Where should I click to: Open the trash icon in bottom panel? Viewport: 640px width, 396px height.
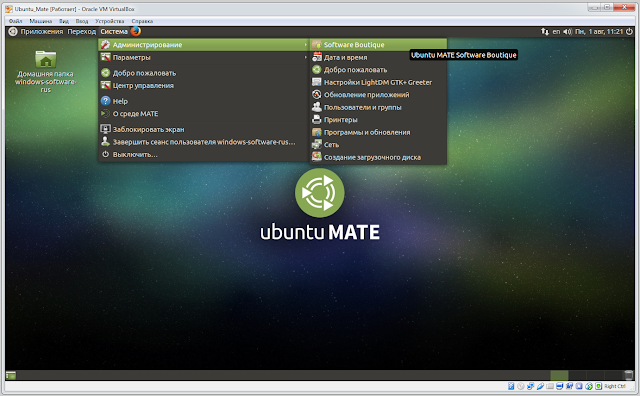point(629,375)
